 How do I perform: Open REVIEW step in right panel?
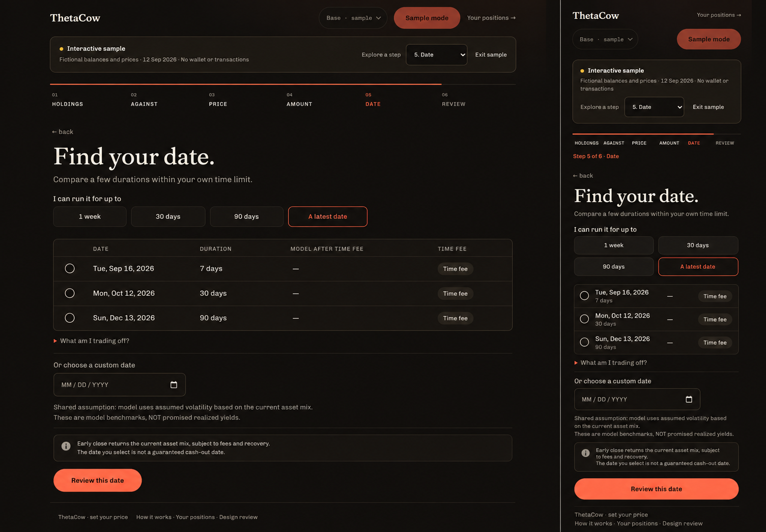click(725, 143)
